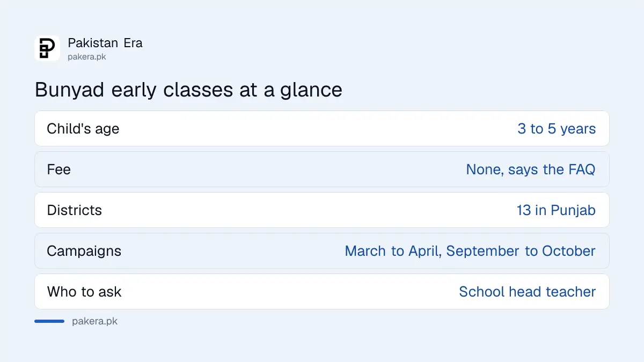Click the blue accent bar in footer
644x362 pixels.
coord(49,321)
